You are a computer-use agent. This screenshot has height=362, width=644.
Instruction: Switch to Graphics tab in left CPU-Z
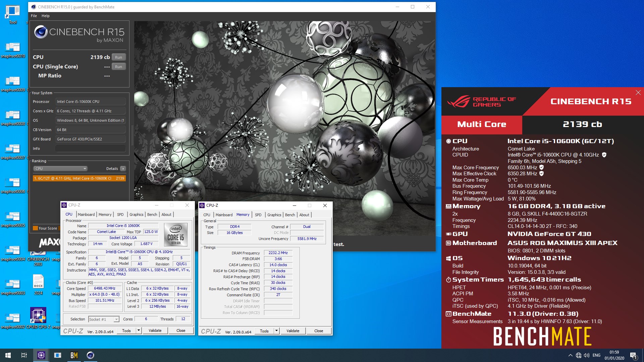tap(137, 215)
